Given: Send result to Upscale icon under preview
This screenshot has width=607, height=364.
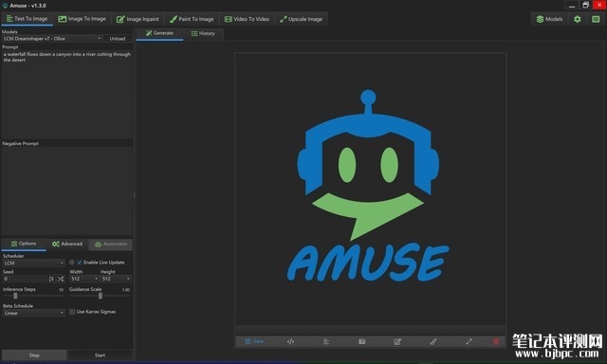Looking at the screenshot, I should tap(469, 341).
